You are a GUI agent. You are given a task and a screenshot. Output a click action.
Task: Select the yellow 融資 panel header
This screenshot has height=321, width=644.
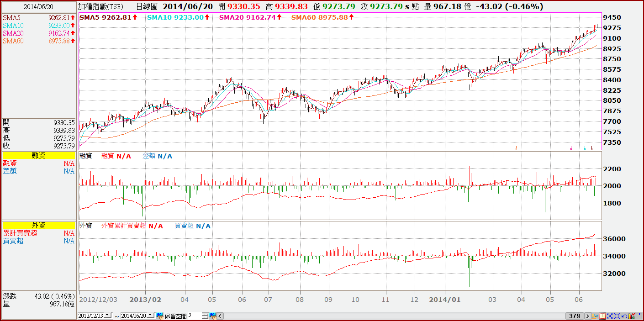pos(38,156)
